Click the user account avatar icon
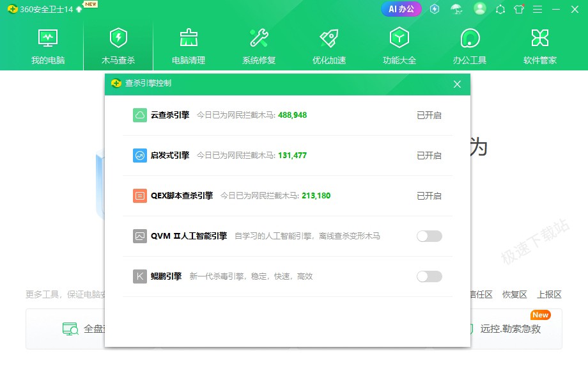588x368 pixels. [480, 9]
